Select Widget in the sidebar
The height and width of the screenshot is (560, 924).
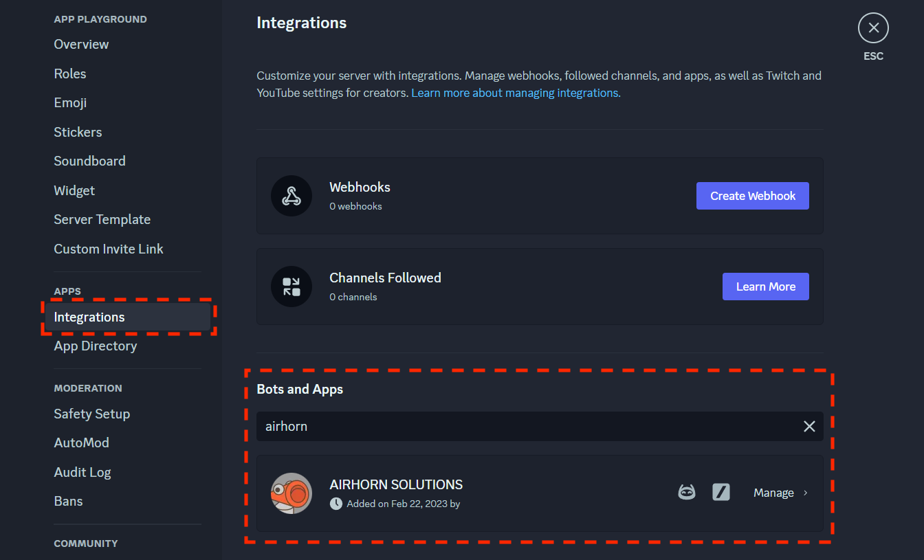[74, 190]
